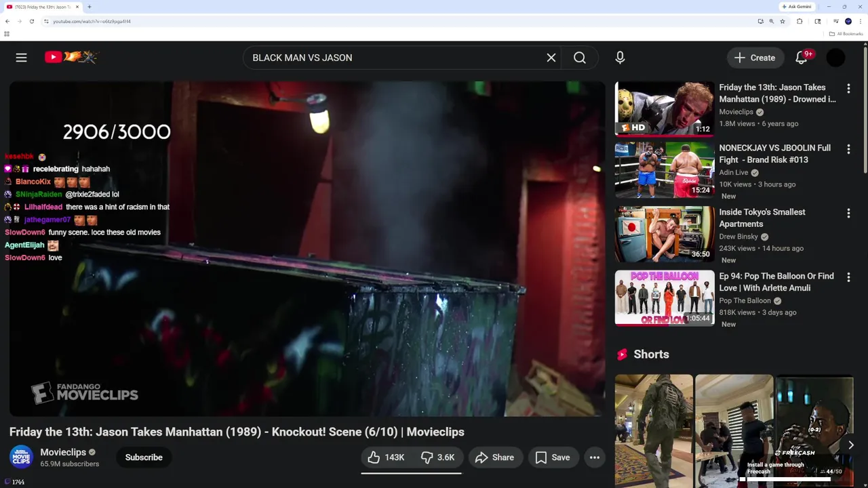Open options for Drowned in Sewage video
Viewport: 868px width, 488px height.
click(x=848, y=88)
